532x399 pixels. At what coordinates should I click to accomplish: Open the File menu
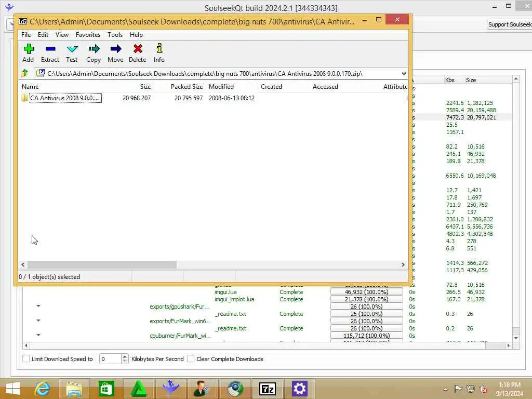26,35
